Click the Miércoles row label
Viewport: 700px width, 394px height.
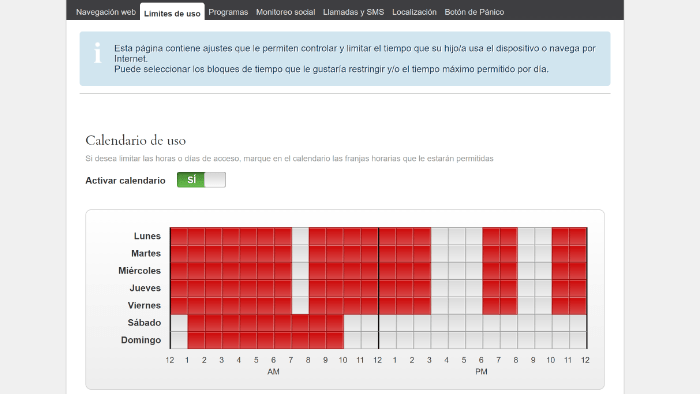139,271
